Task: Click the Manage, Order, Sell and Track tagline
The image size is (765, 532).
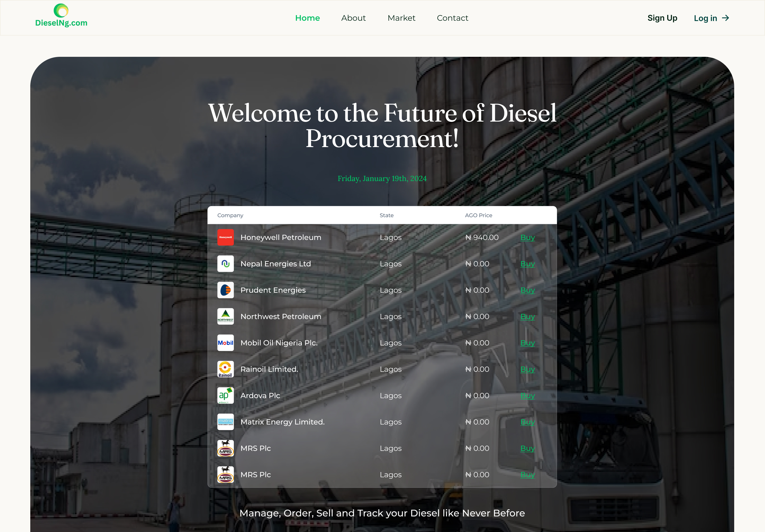Action: pos(382,513)
